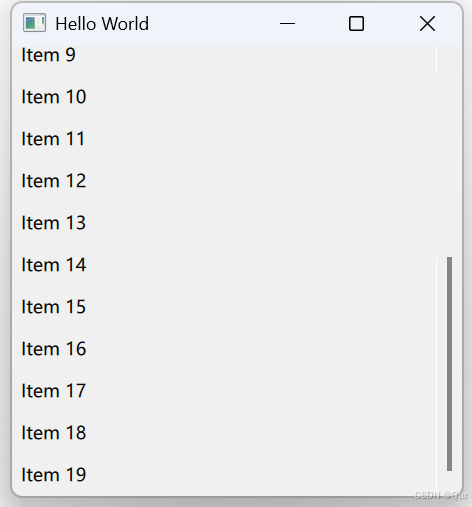Screen dimensions: 472x507
Task: Select Item 10 in the list
Action: coord(224,97)
